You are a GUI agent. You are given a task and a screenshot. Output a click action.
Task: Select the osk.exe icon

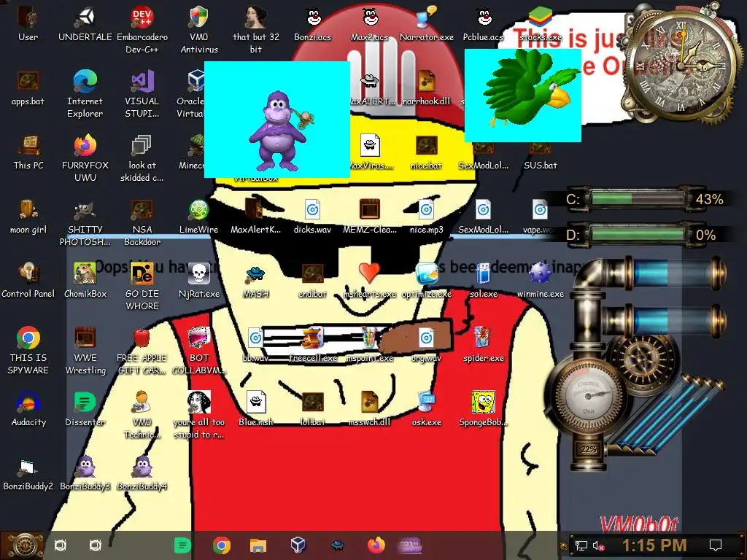coord(426,409)
